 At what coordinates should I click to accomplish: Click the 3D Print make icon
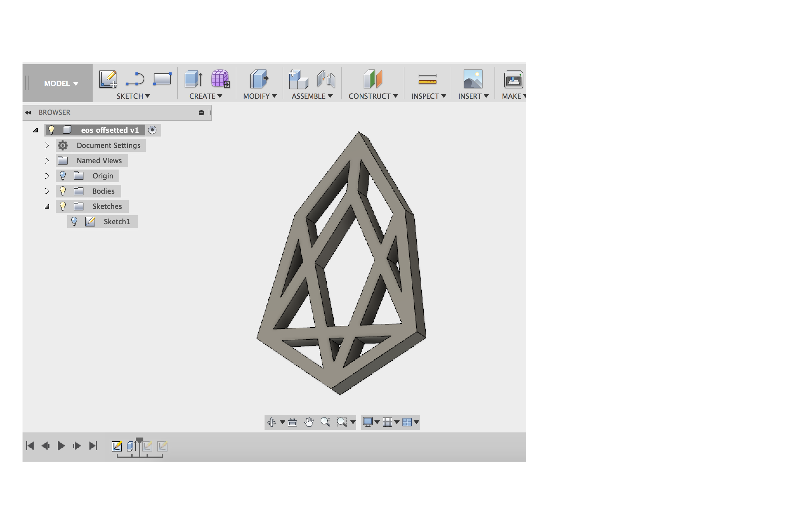point(514,79)
